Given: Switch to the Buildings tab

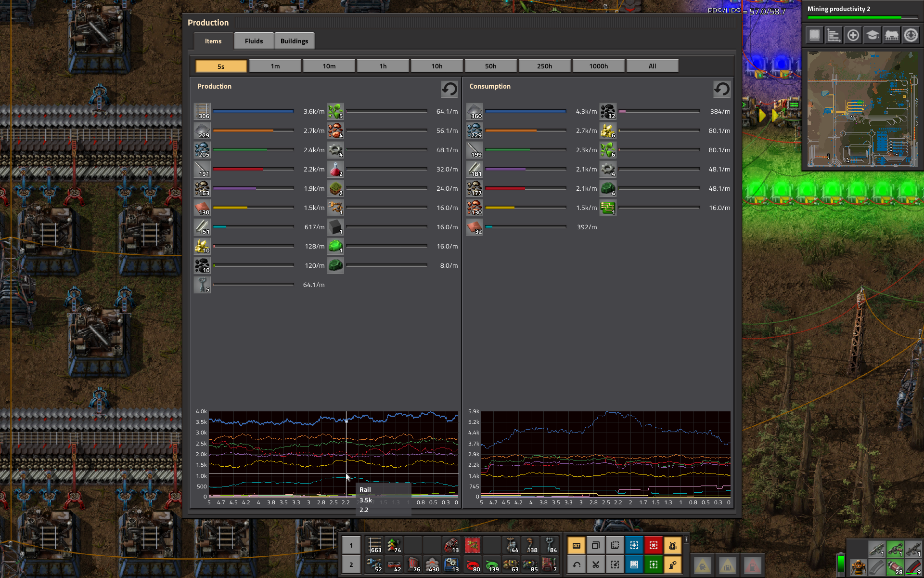Looking at the screenshot, I should tap(294, 41).
